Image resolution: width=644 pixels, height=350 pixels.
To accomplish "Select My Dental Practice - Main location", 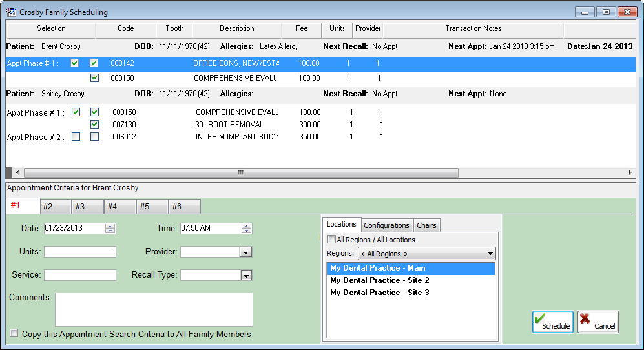I will point(411,268).
